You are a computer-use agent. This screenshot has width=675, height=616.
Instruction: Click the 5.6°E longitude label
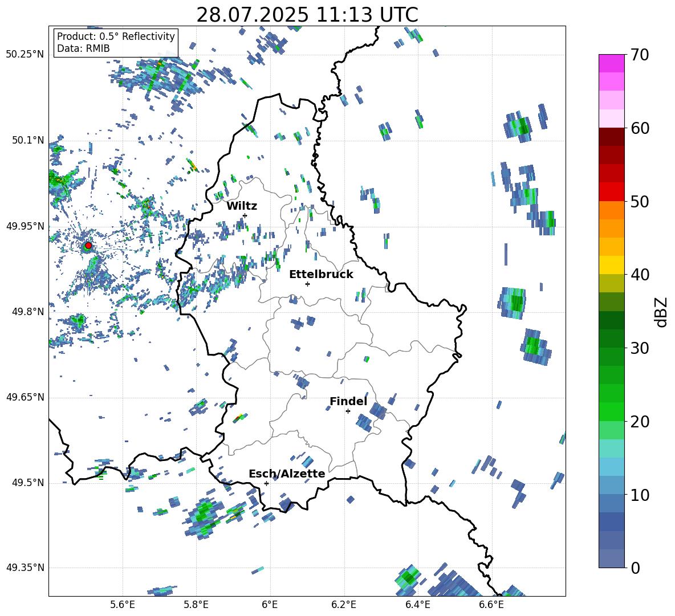[123, 605]
